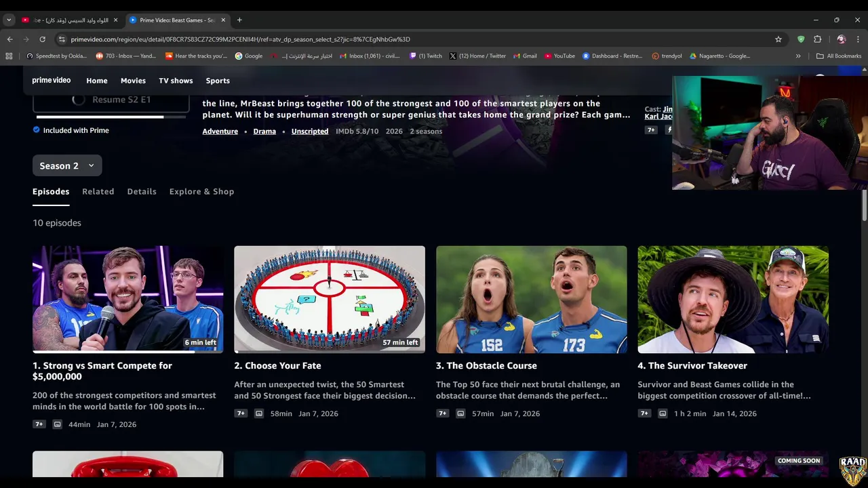Open episode title The Survivor Takeover
This screenshot has width=868, height=488.
coord(692,365)
